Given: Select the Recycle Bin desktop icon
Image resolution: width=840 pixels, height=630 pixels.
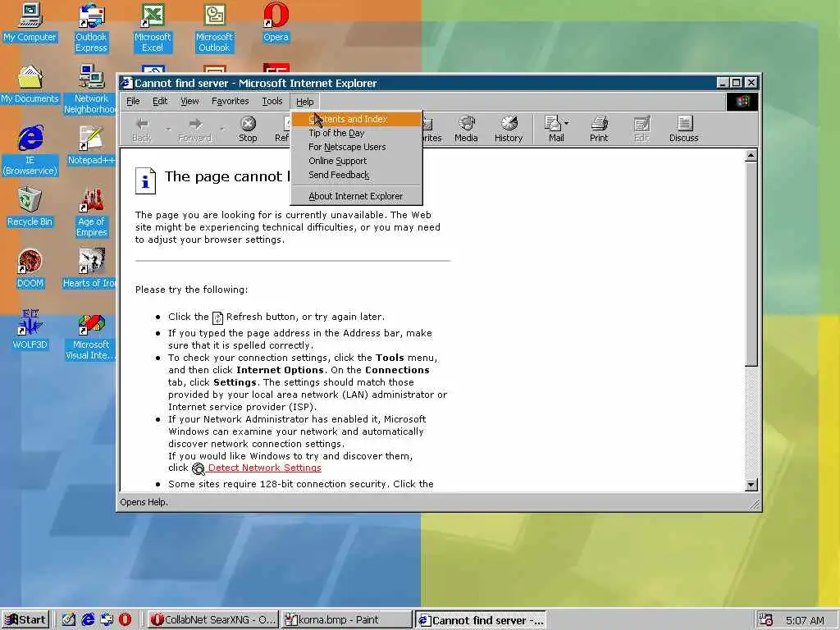Looking at the screenshot, I should coord(30,208).
